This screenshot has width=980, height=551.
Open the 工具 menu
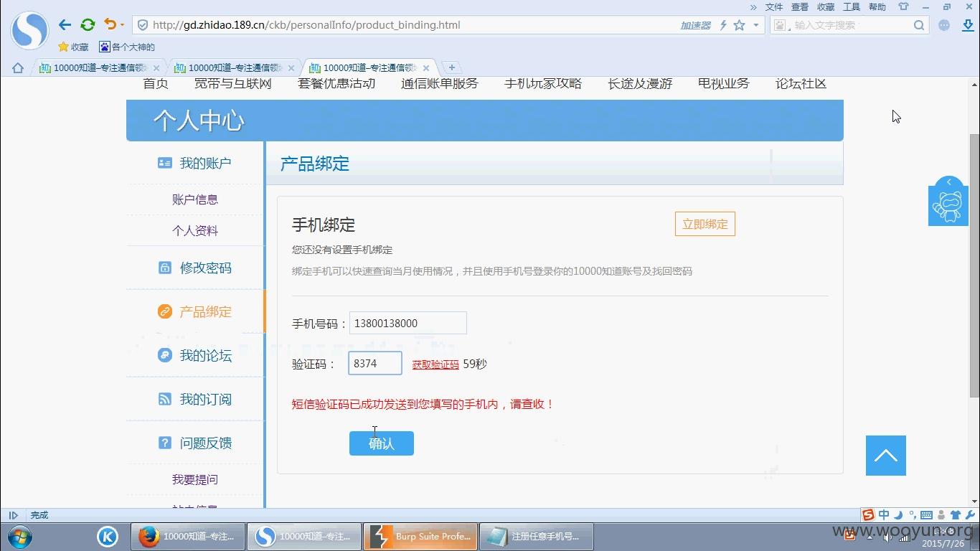coord(852,6)
